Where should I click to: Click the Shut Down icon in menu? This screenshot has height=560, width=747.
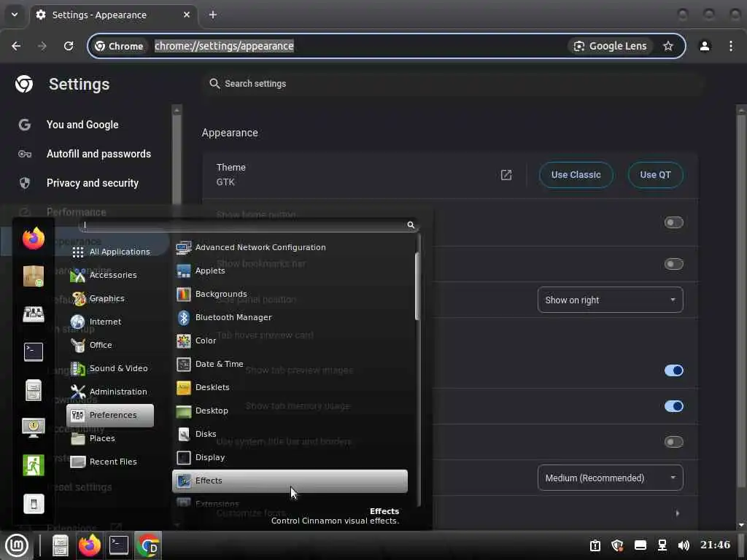tap(34, 504)
